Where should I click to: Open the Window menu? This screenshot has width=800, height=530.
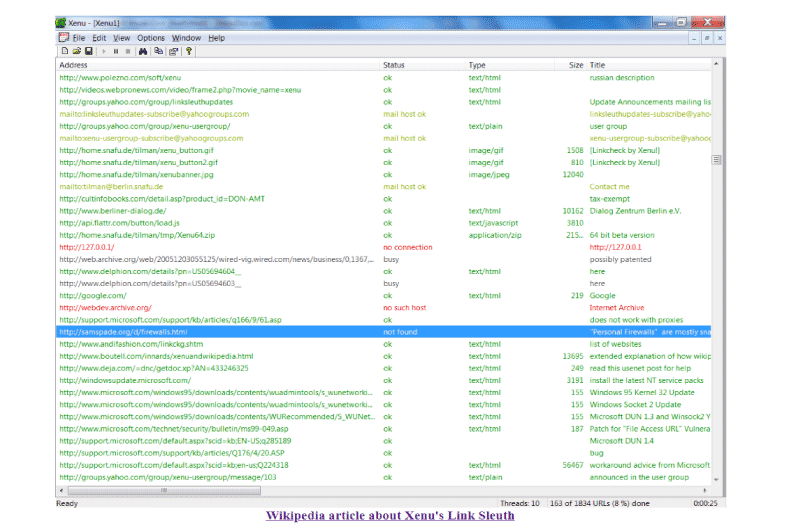186,38
